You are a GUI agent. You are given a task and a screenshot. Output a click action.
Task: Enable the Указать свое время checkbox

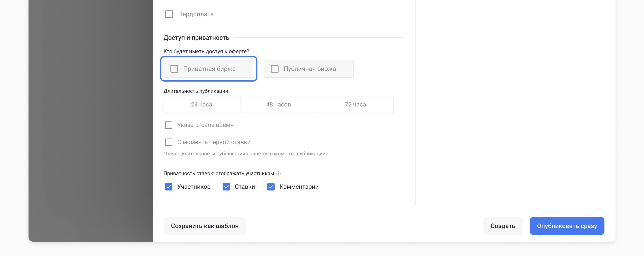pyautogui.click(x=169, y=125)
